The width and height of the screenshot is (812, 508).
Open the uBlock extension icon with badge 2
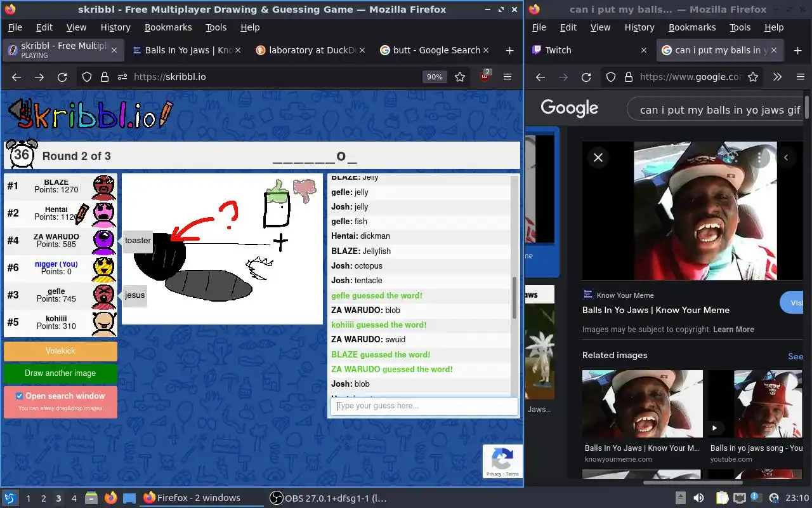[x=485, y=76]
